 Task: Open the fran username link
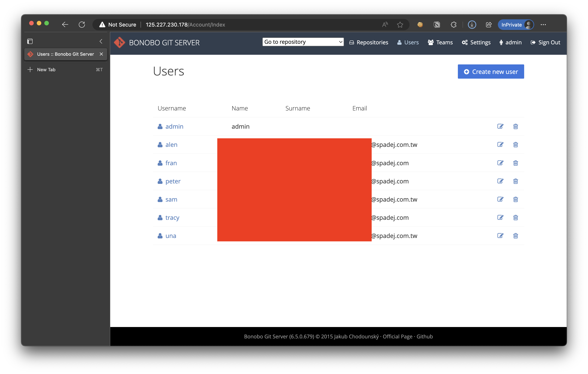pos(171,163)
